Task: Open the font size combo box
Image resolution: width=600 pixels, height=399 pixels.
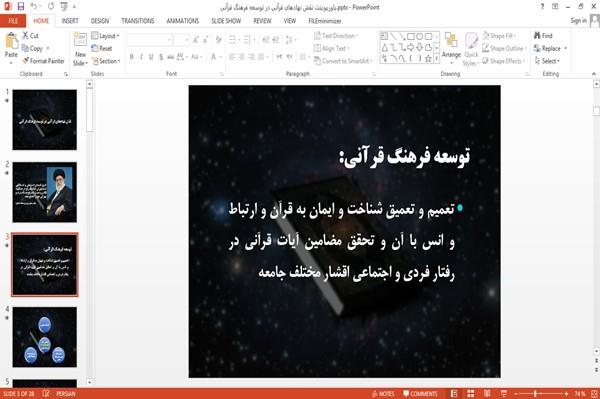Action: point(181,39)
